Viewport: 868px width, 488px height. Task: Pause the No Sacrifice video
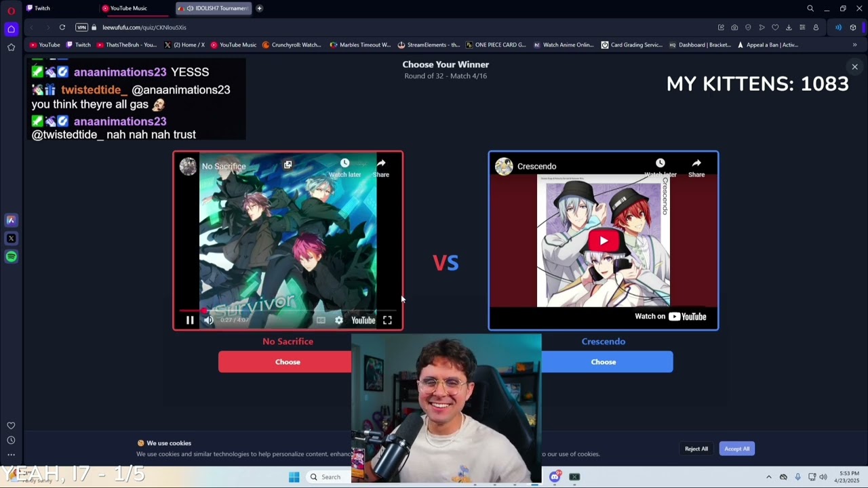190,320
